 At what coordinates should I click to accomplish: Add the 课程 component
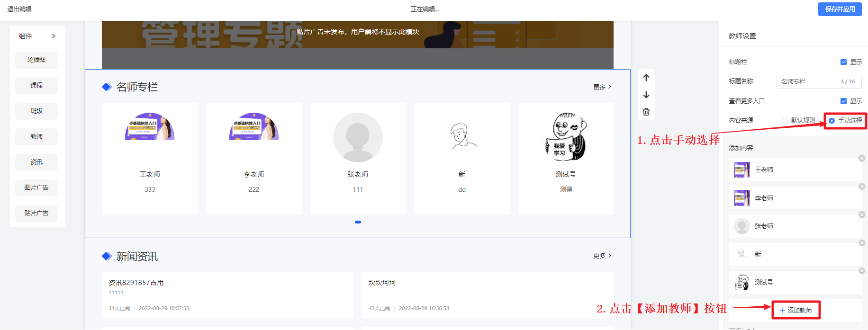tap(36, 86)
